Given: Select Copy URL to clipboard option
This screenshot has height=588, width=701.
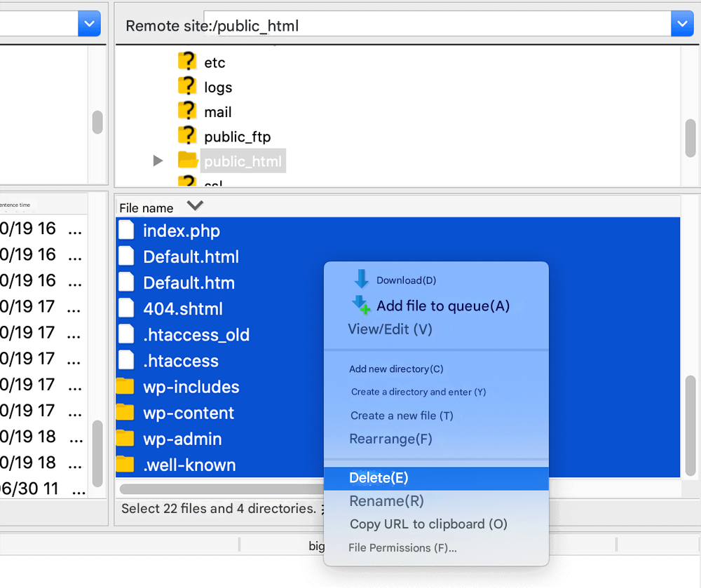Looking at the screenshot, I should tap(428, 524).
